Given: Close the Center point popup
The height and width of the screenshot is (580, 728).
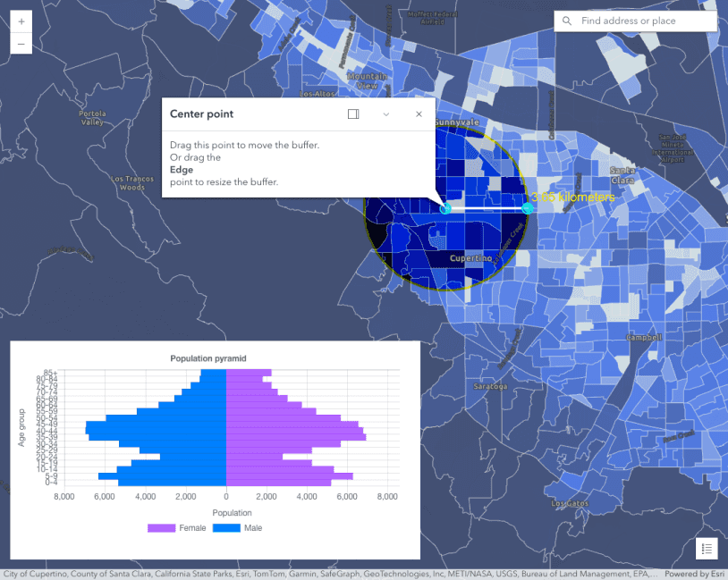Looking at the screenshot, I should tap(419, 114).
